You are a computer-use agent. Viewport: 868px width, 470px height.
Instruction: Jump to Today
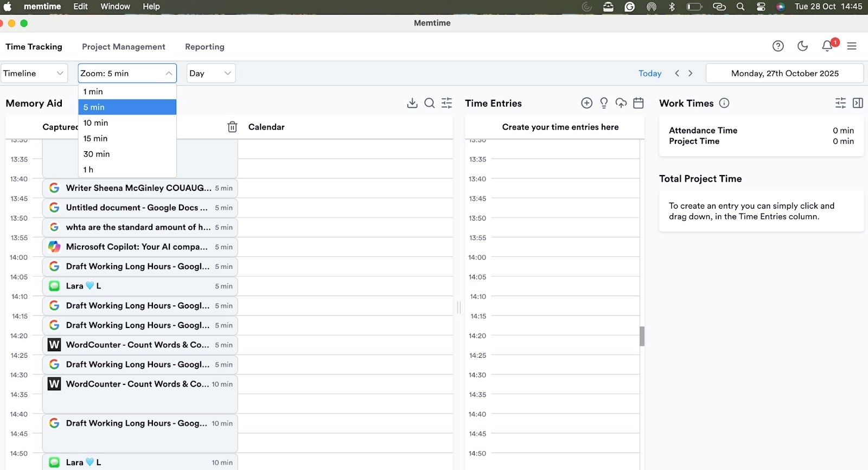(650, 73)
